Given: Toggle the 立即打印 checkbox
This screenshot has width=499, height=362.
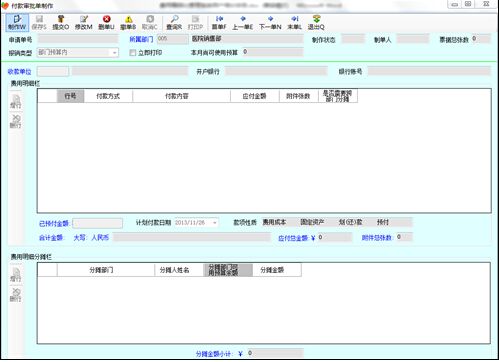Looking at the screenshot, I should [x=133, y=53].
